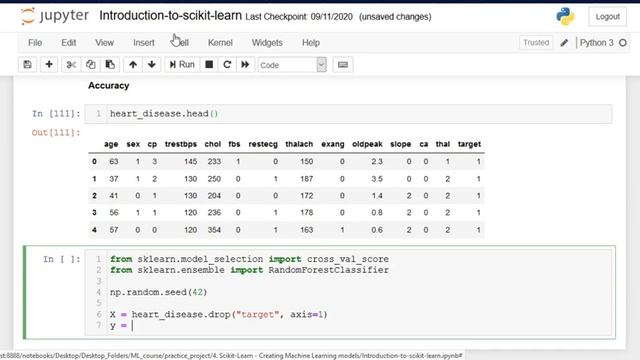Image resolution: width=640 pixels, height=360 pixels.
Task: Click the Python logo icon
Action: 565,16
